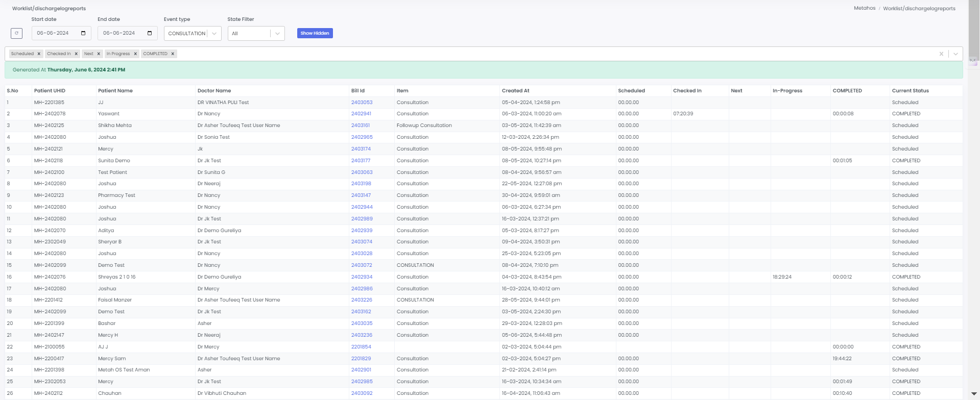The width and height of the screenshot is (980, 400).
Task: Click the Doctor Name column header
Action: coord(214,90)
